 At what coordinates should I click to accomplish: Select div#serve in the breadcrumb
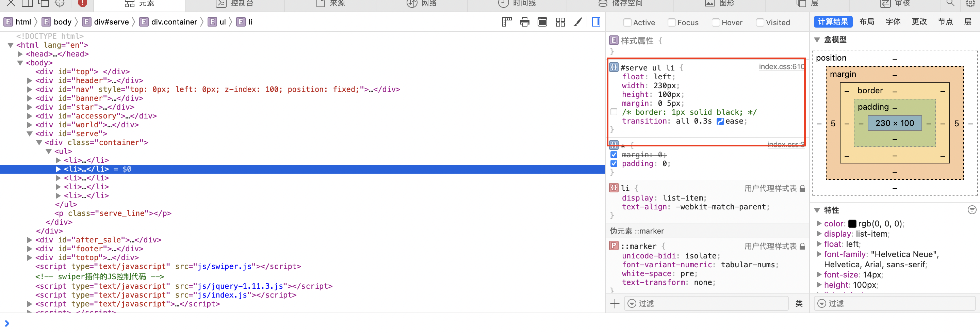(106, 22)
